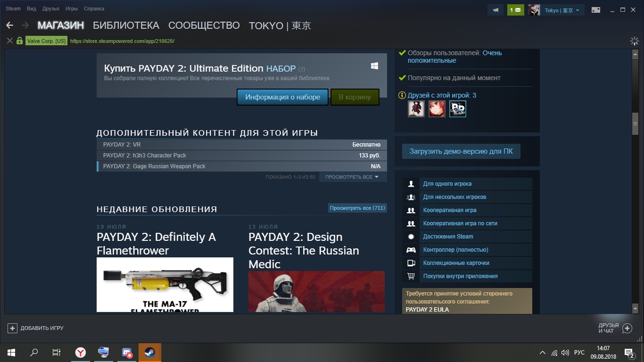Click 'Загрузить демо-версию для ПК' button
644x362 pixels.
tap(461, 151)
